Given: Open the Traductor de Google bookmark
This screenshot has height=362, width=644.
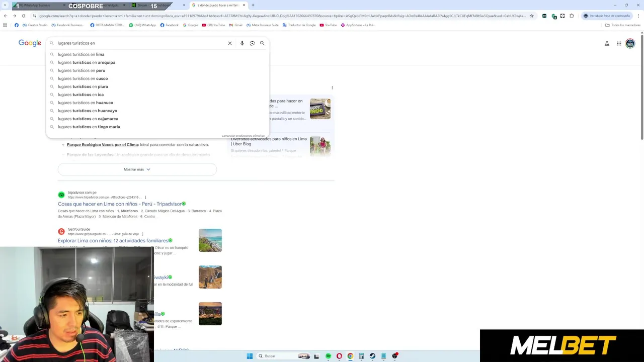Looking at the screenshot, I should 299,25.
